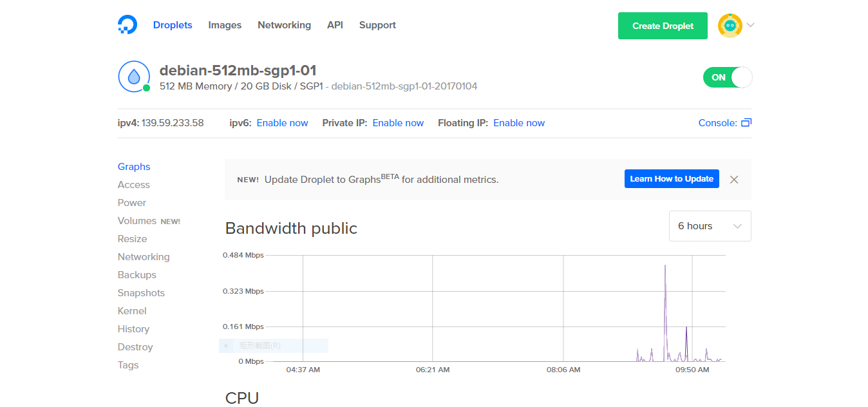The image size is (868, 407).
Task: Select Volumes in the left sidebar
Action: (x=137, y=221)
